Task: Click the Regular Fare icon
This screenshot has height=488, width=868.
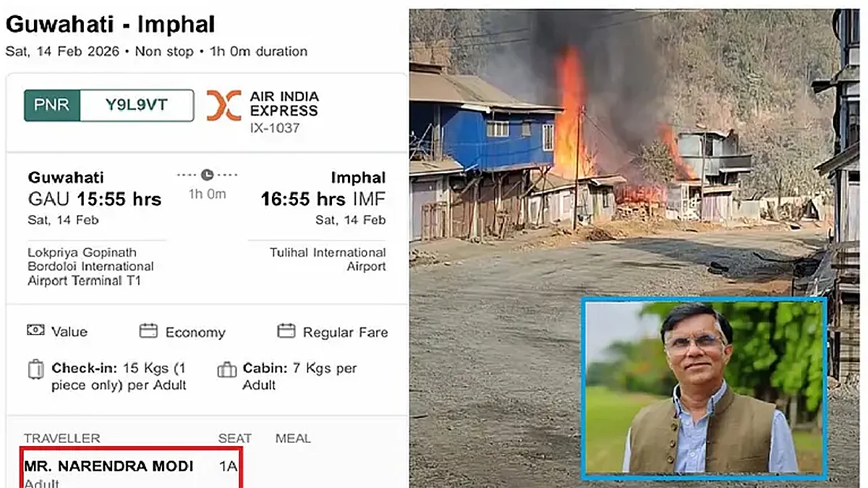Action: (x=286, y=331)
